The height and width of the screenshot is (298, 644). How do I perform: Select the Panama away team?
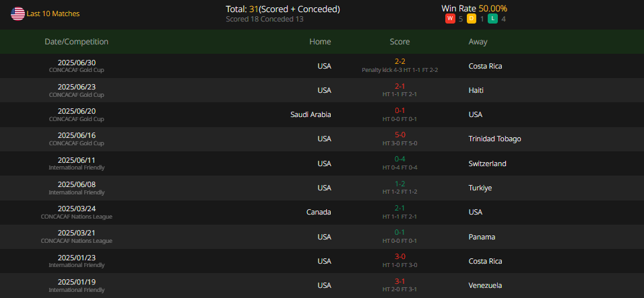[x=482, y=237]
